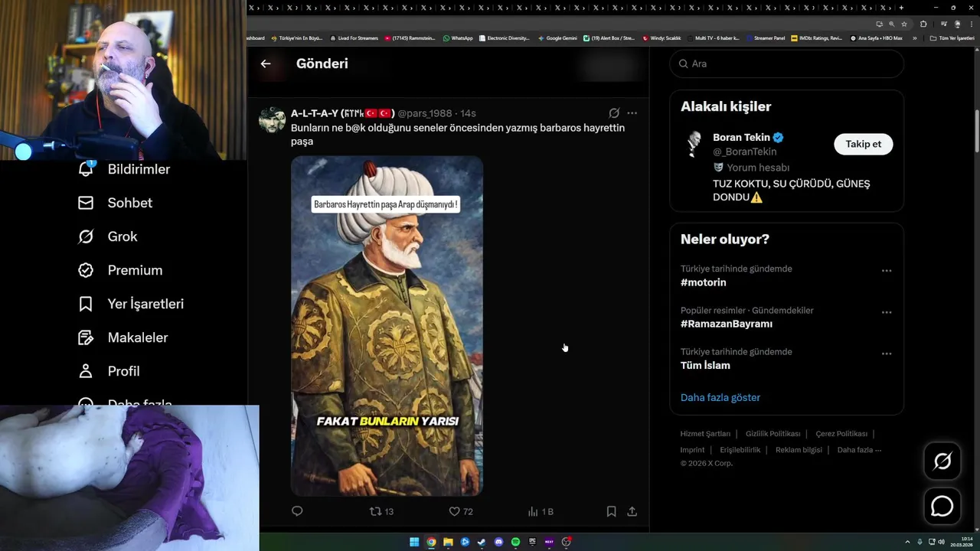Open Grok from the sidebar
The height and width of the screenshot is (551, 980).
(x=108, y=236)
